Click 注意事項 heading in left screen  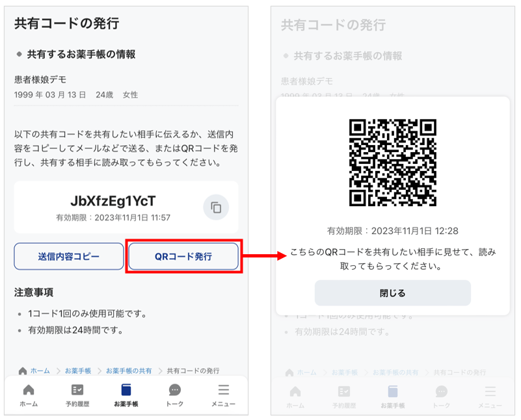click(x=34, y=293)
